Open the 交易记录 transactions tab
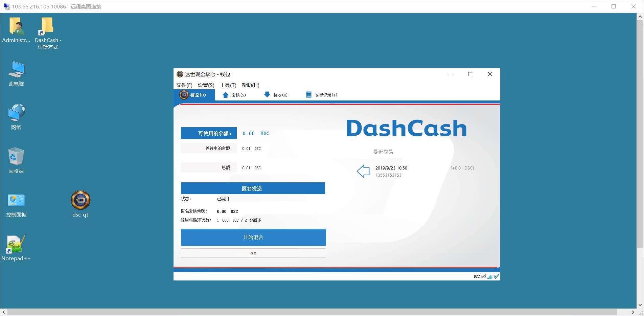 tap(321, 95)
